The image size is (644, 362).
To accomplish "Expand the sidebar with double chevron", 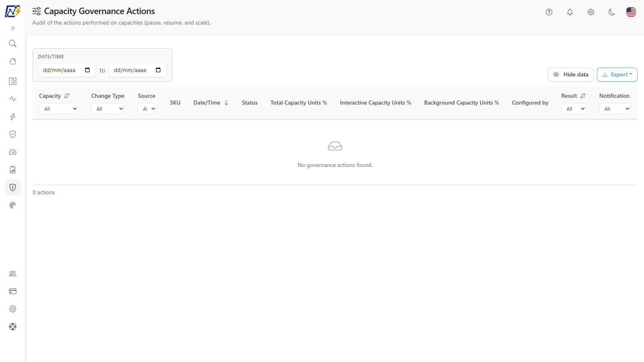I will coord(13,28).
